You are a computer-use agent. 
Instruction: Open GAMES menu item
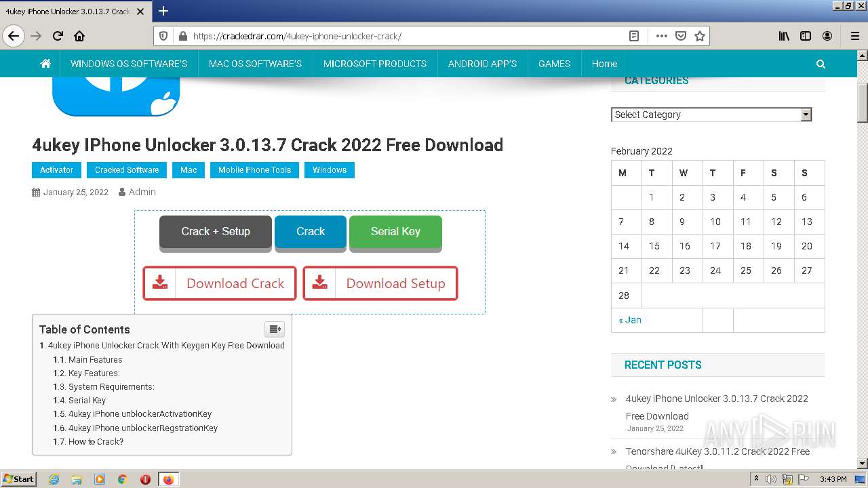pyautogui.click(x=554, y=64)
